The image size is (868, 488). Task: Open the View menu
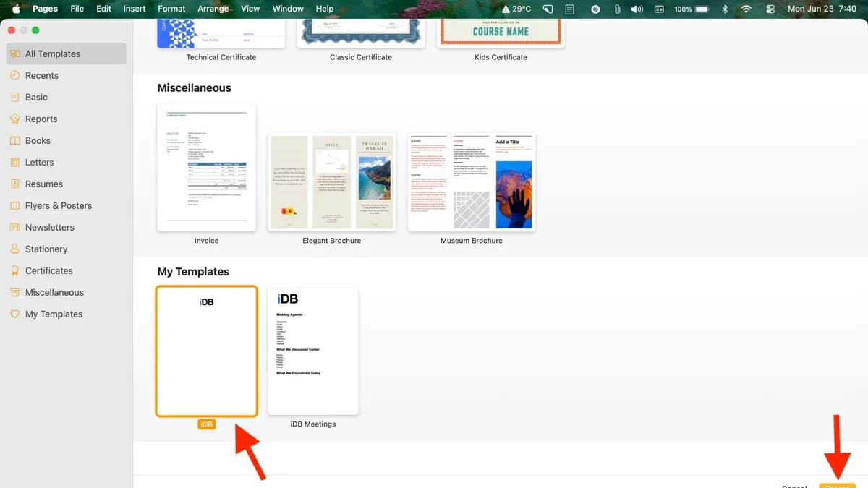pyautogui.click(x=250, y=9)
